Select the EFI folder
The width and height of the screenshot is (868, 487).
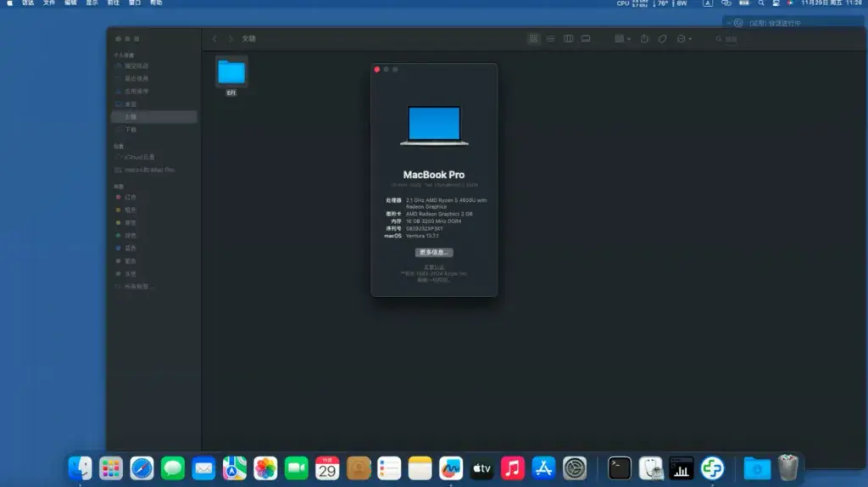231,77
